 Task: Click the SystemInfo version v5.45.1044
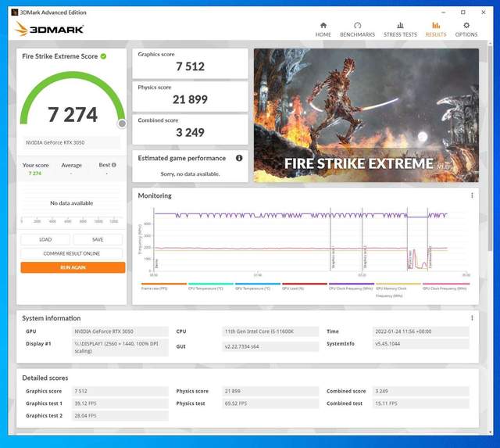tap(420, 344)
